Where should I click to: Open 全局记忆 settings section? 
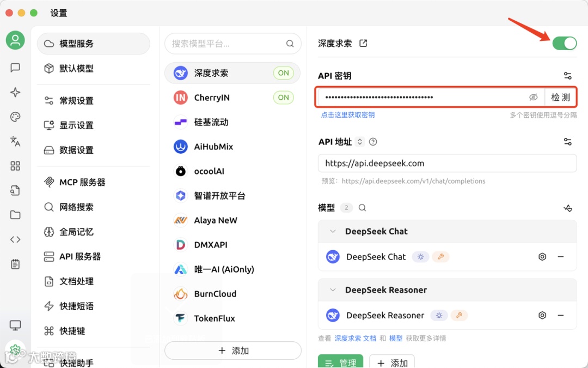pos(94,232)
